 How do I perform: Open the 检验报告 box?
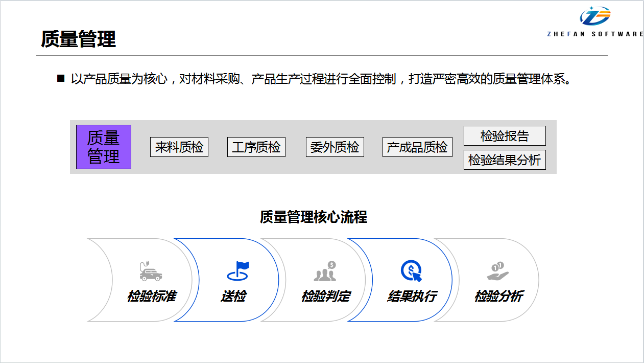505,136
